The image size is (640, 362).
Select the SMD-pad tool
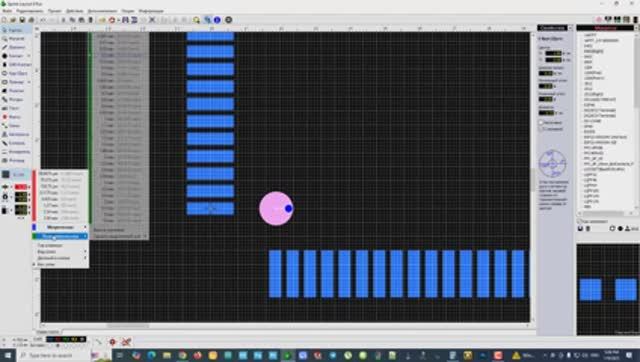tap(16, 64)
